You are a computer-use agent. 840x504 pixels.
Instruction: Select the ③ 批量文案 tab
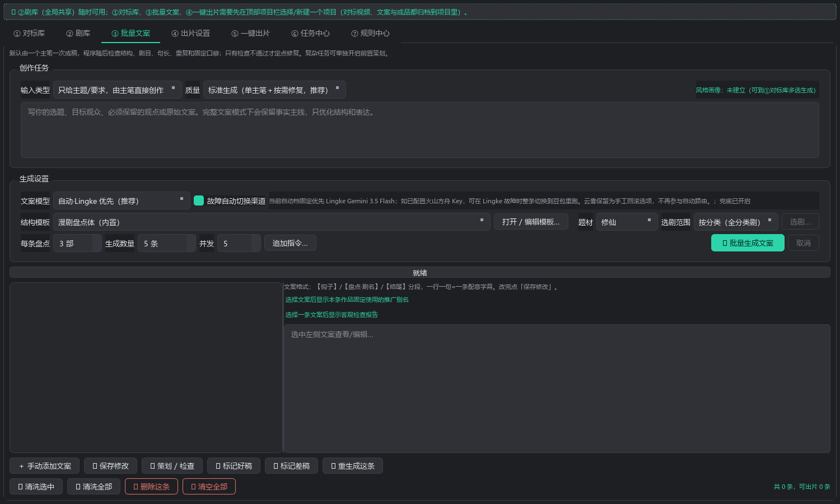130,34
